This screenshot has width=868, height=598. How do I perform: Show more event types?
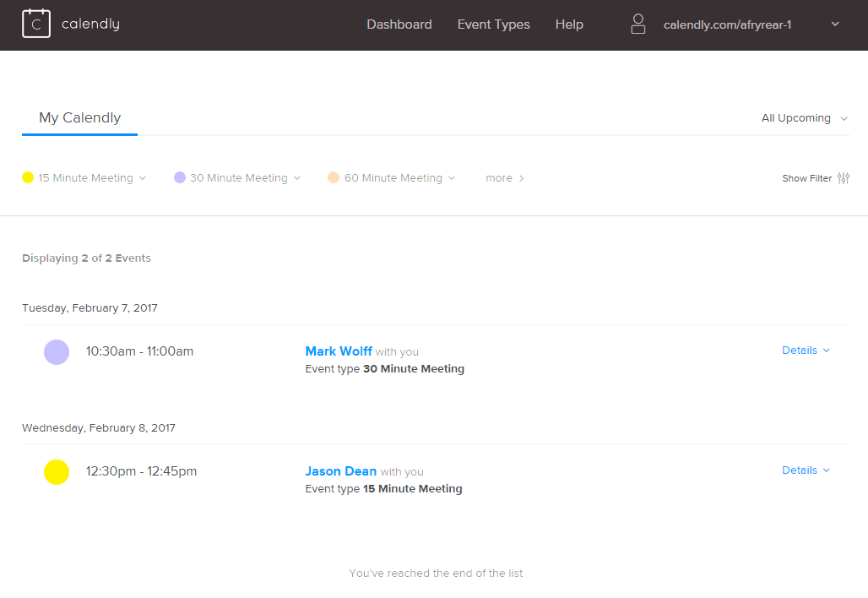coord(504,178)
